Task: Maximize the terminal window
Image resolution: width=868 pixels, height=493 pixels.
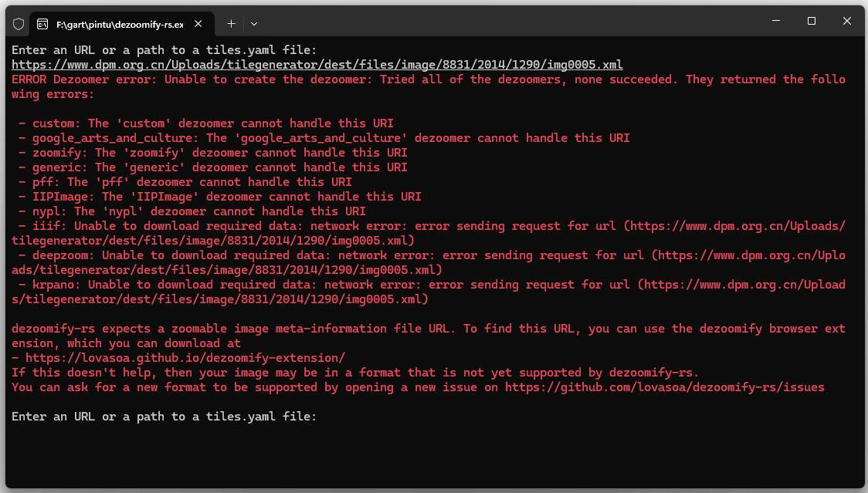Action: (x=812, y=22)
